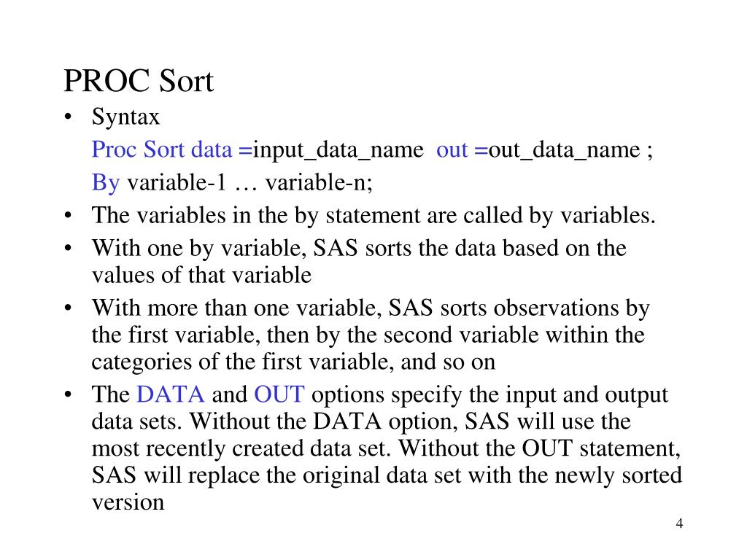747x560 pixels.
Task: Click the 'With more than one variable' bullet
Action: coord(371,335)
